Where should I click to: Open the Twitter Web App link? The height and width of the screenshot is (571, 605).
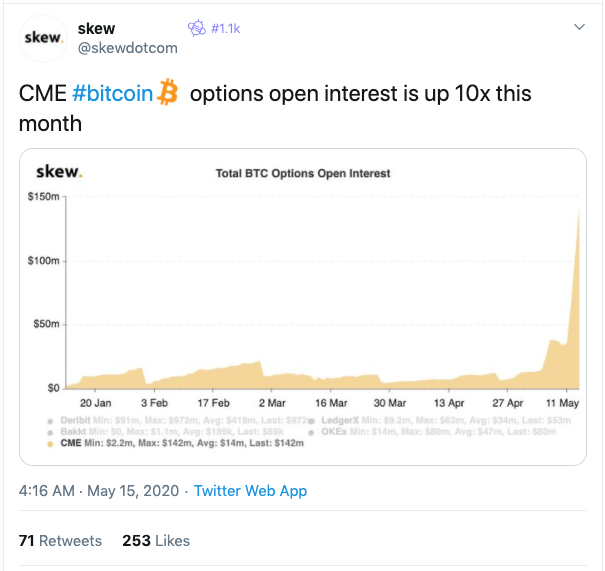tap(250, 491)
